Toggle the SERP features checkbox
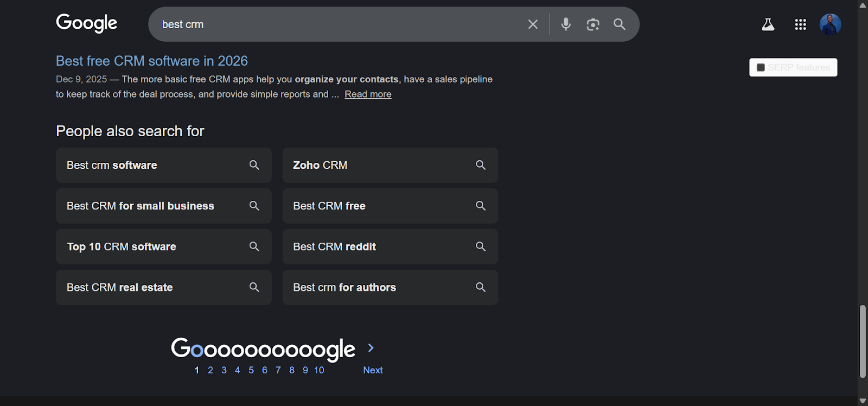 click(x=761, y=67)
